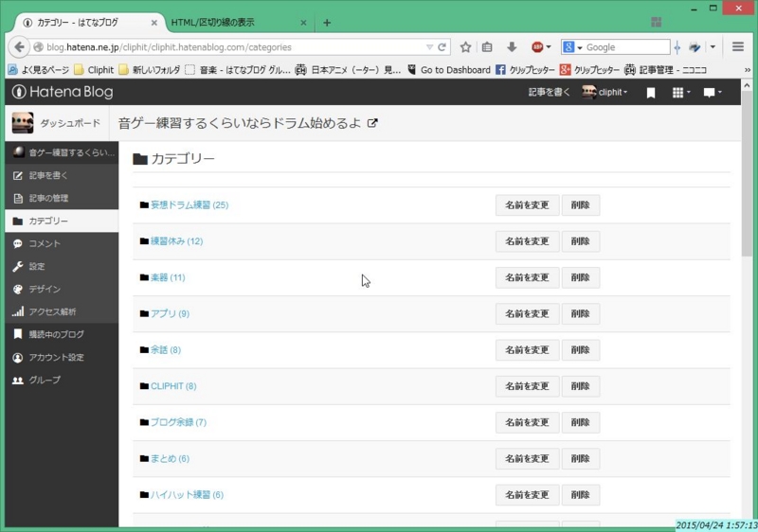The image size is (758, 532).
Task: Open the notifications speech bubble menu
Action: 713,92
